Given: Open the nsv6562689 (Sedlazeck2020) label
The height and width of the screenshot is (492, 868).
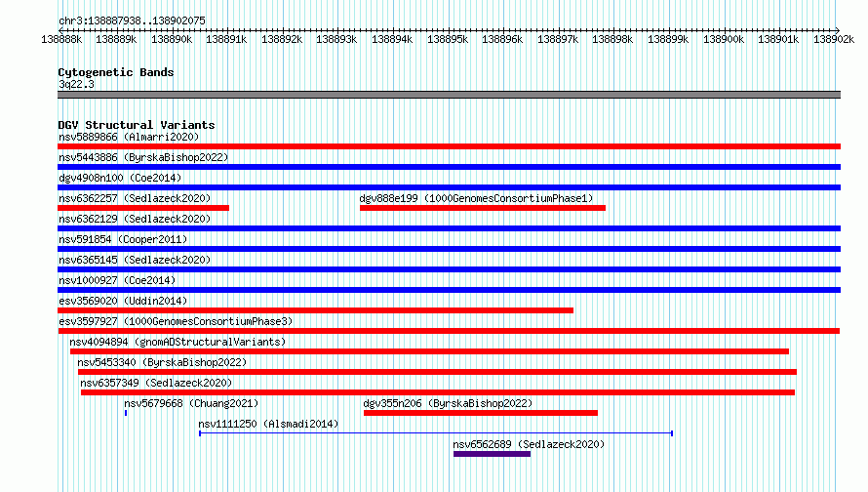Looking at the screenshot, I should pos(529,444).
